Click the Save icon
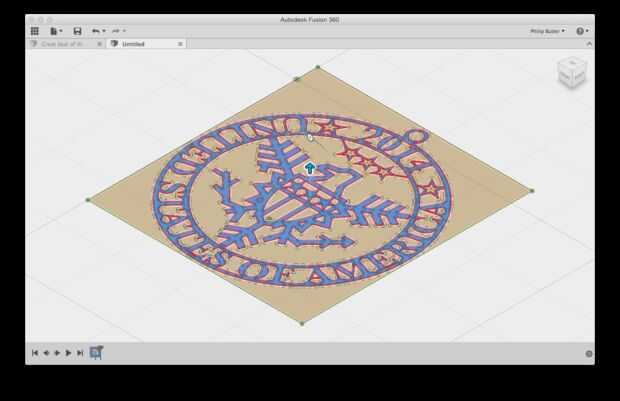 pos(78,31)
